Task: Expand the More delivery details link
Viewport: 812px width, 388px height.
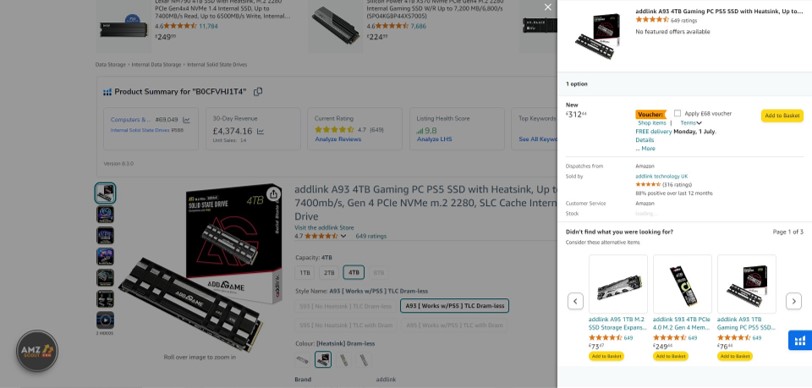Action: click(645, 149)
